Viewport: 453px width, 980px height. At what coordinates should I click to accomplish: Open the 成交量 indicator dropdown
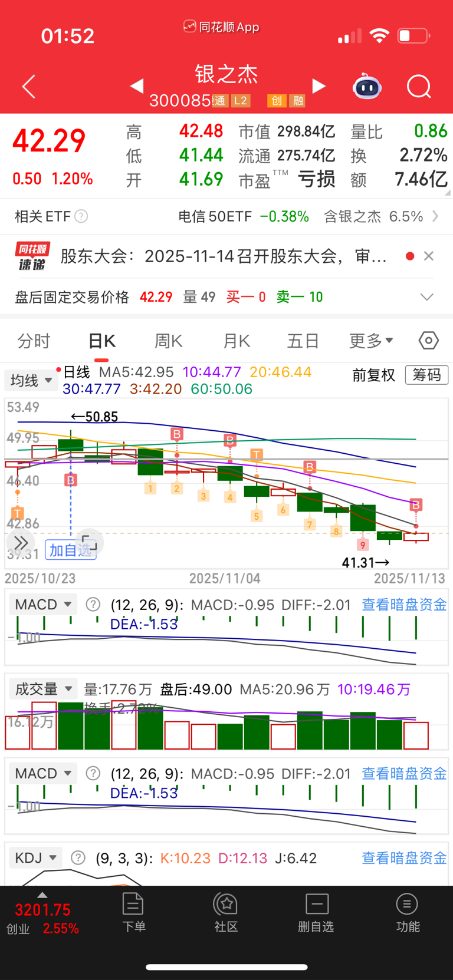click(43, 689)
